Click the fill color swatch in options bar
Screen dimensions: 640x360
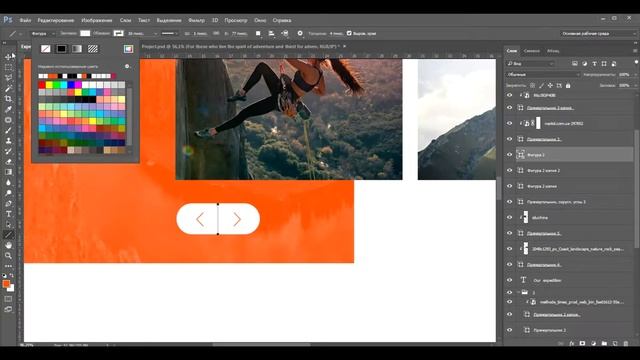[85, 33]
